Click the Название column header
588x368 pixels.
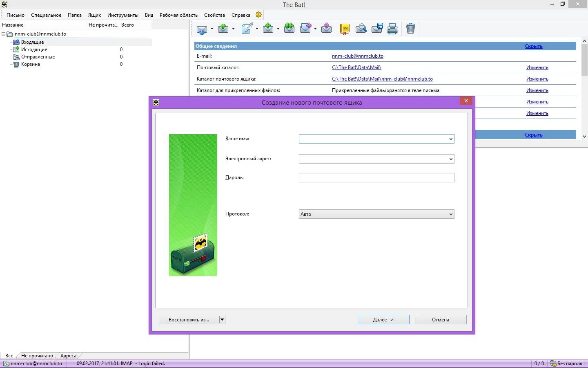pos(44,25)
